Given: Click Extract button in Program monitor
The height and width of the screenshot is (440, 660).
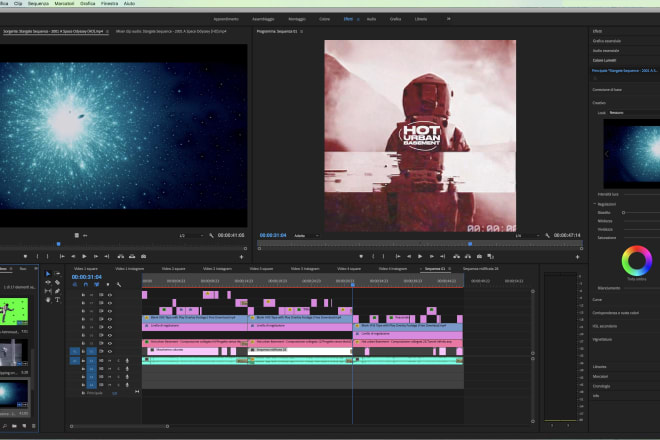Looking at the screenshot, I should (x=468, y=256).
